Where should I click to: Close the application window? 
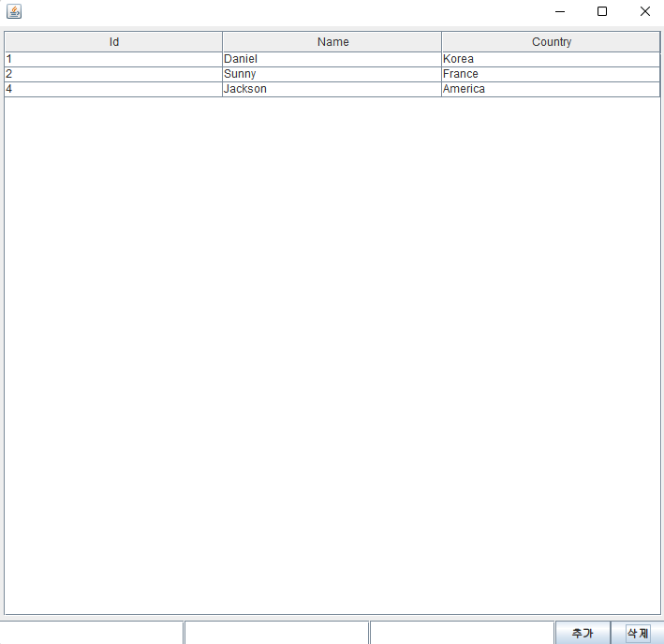(x=644, y=11)
